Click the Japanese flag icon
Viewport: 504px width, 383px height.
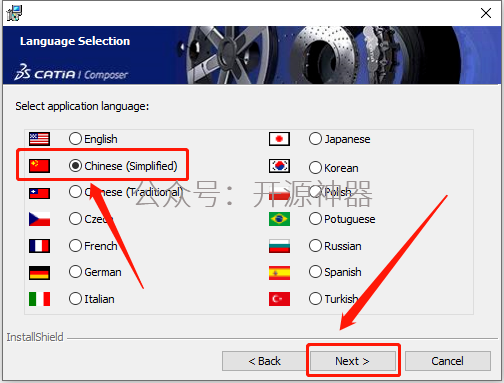279,139
